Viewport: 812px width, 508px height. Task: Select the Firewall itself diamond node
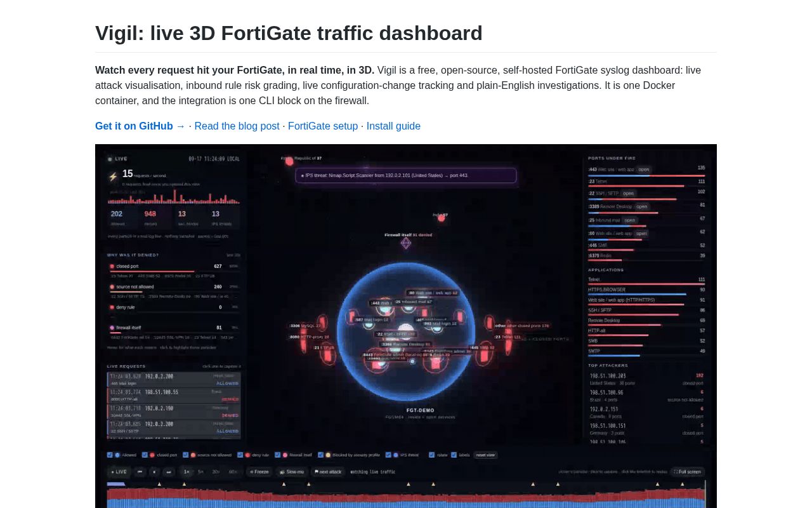(x=406, y=243)
